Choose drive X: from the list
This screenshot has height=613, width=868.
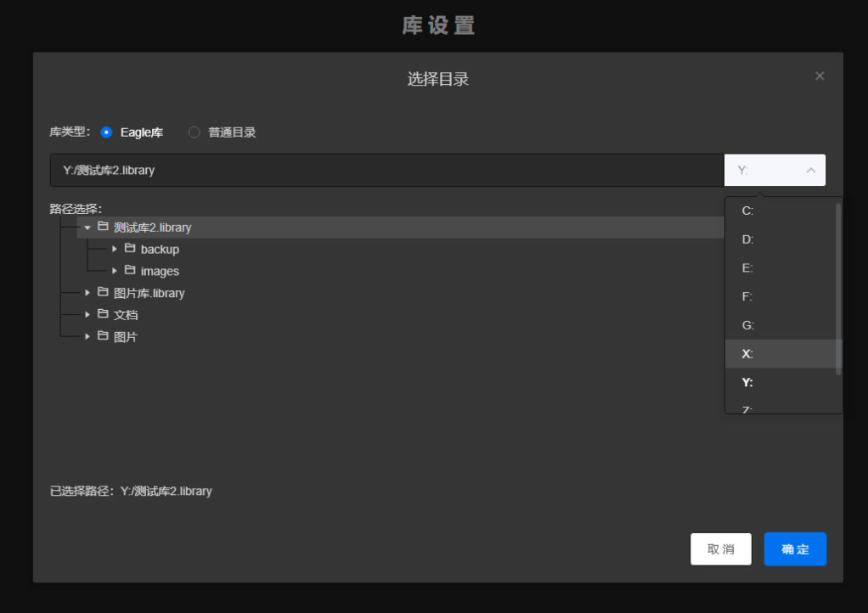[781, 353]
